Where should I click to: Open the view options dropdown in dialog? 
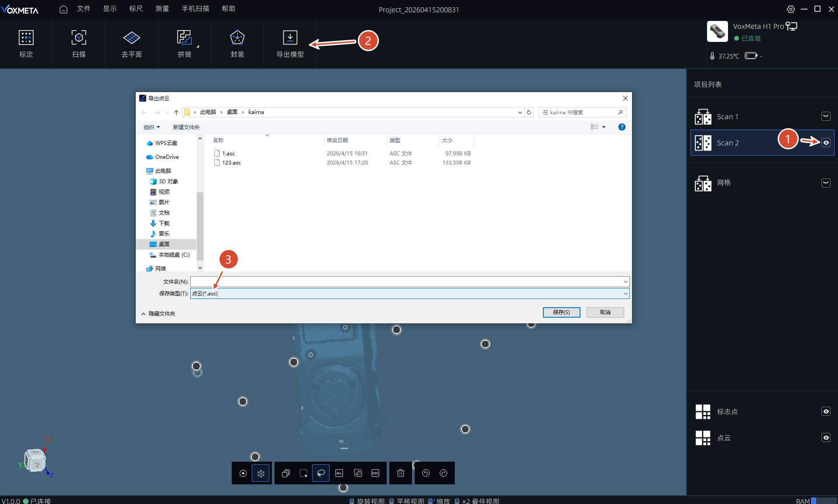[x=604, y=127]
